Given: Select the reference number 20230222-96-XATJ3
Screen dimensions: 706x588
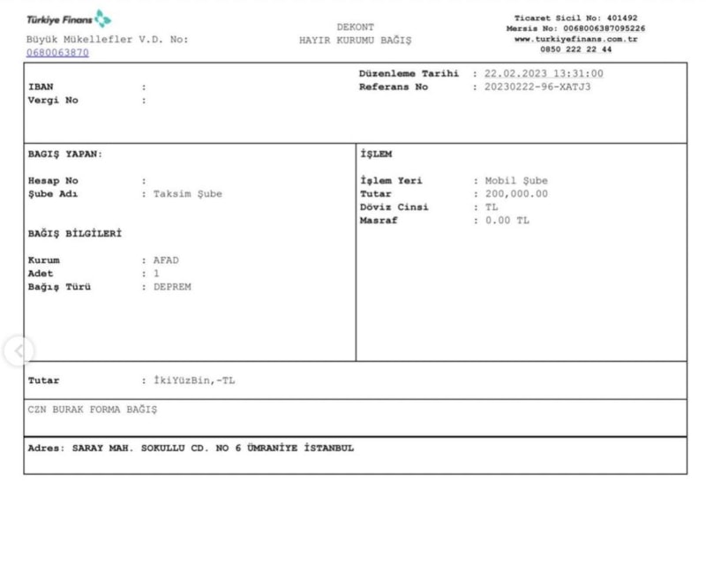Looking at the screenshot, I should (x=537, y=87).
